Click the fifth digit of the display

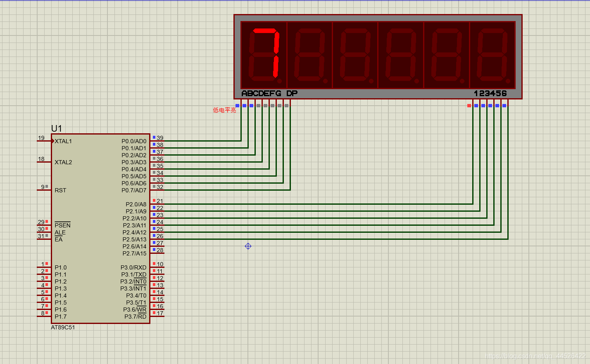[447, 54]
